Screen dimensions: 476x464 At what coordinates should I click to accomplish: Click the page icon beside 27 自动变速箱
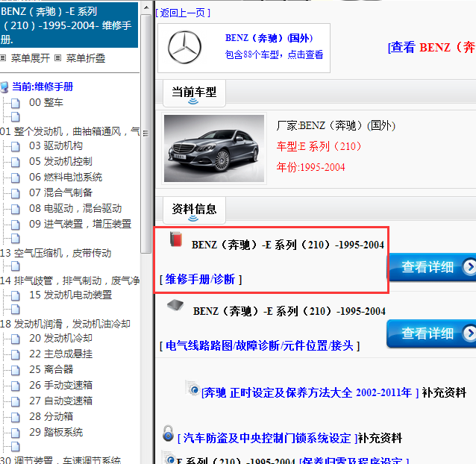click(16, 401)
